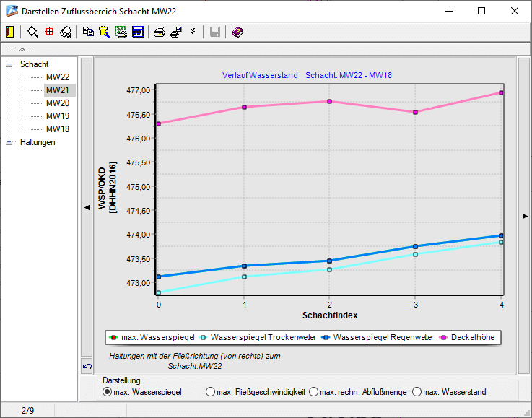
Task: Expand the Haltungen tree node
Action: [x=9, y=142]
